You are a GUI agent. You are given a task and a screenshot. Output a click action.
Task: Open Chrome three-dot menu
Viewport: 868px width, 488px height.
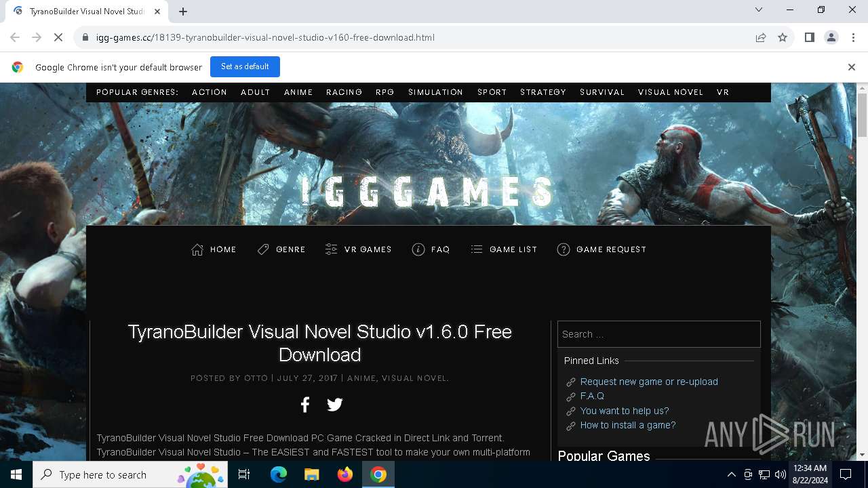[852, 37]
